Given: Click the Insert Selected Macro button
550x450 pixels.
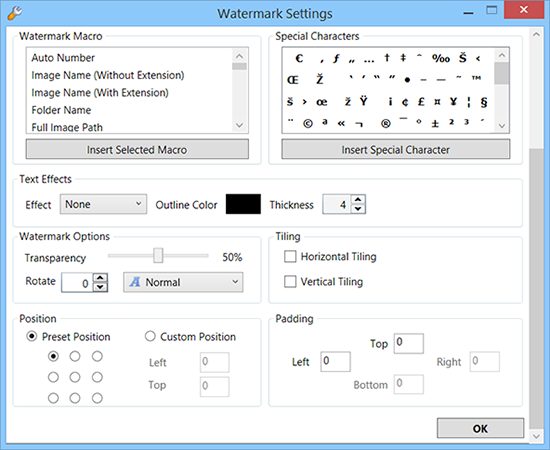Looking at the screenshot, I should pos(137,149).
